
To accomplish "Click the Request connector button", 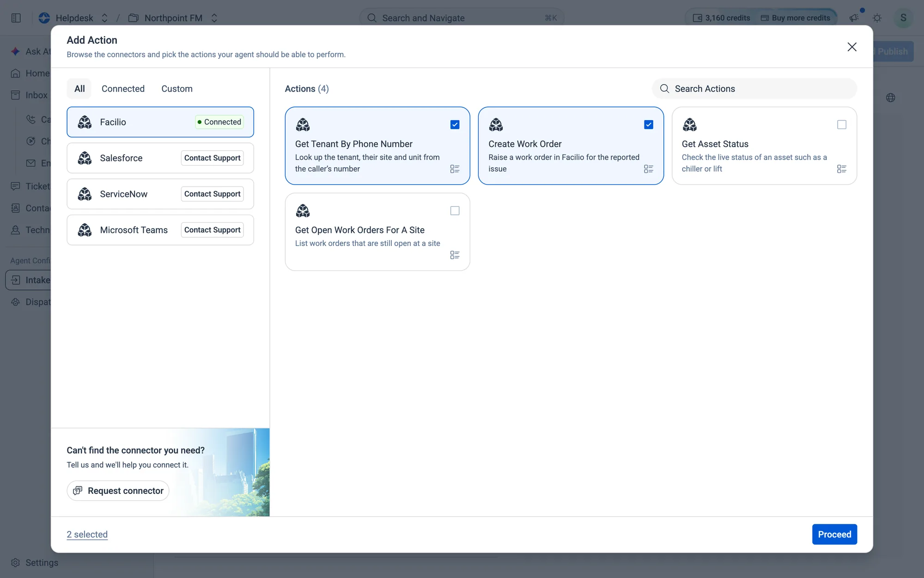I will [118, 491].
